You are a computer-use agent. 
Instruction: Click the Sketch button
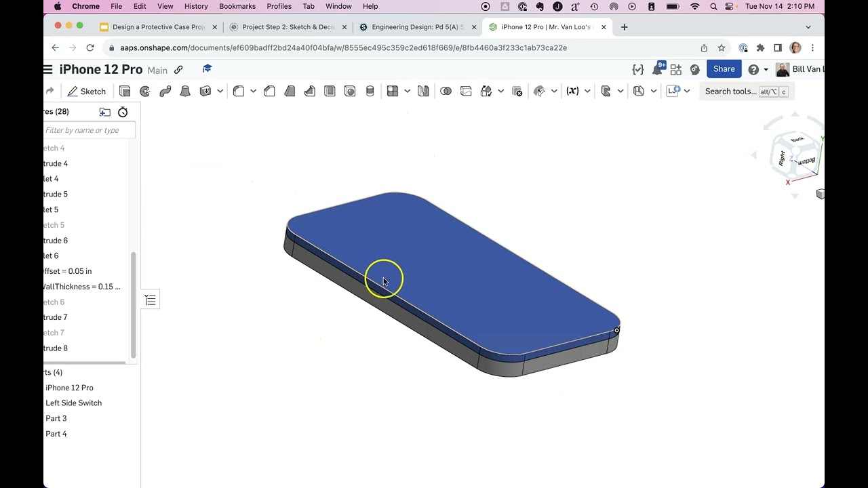tap(87, 91)
